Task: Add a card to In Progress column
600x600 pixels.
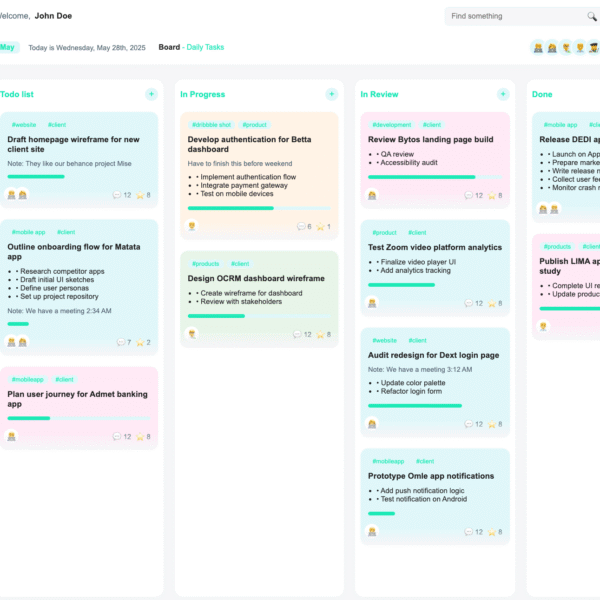Action: (x=331, y=94)
